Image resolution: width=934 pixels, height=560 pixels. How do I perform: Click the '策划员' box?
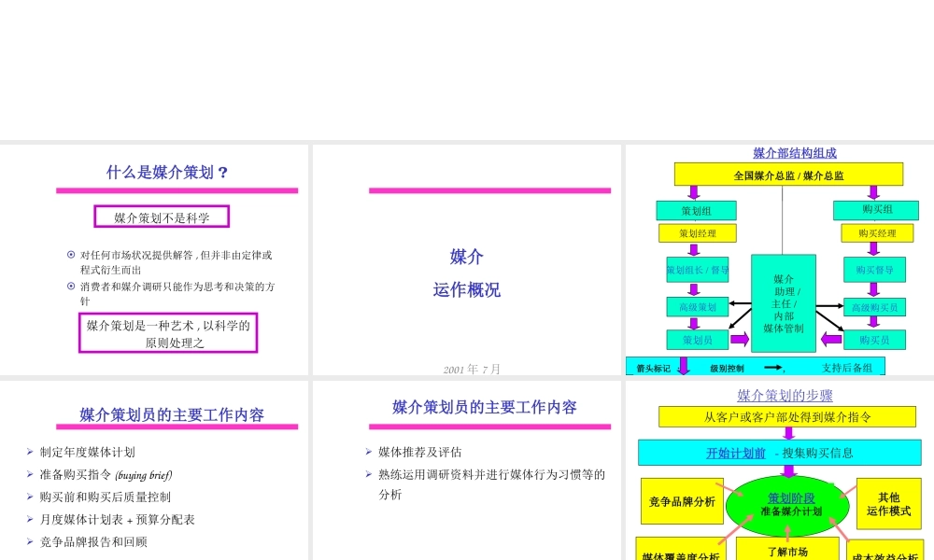tap(698, 340)
